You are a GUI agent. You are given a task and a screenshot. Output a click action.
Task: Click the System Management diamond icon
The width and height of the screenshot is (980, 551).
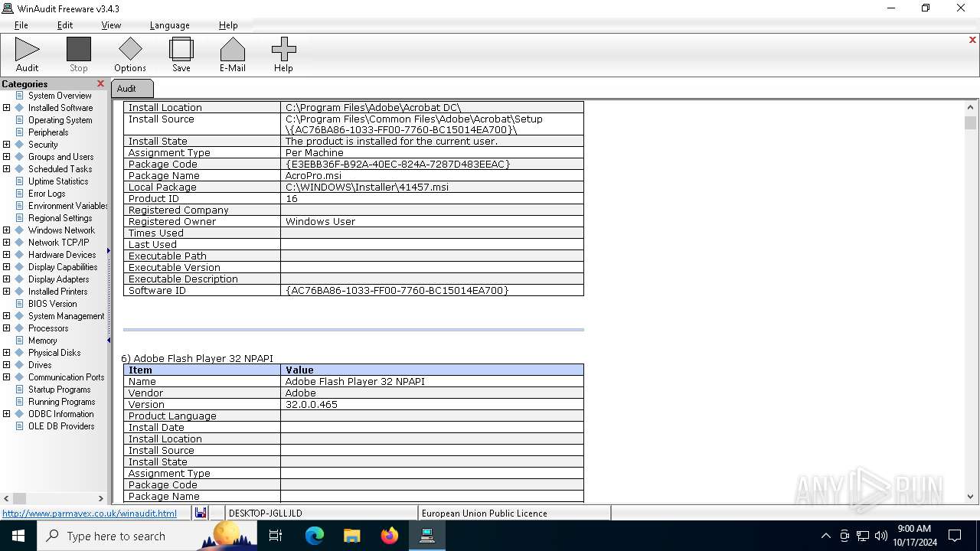tap(20, 316)
